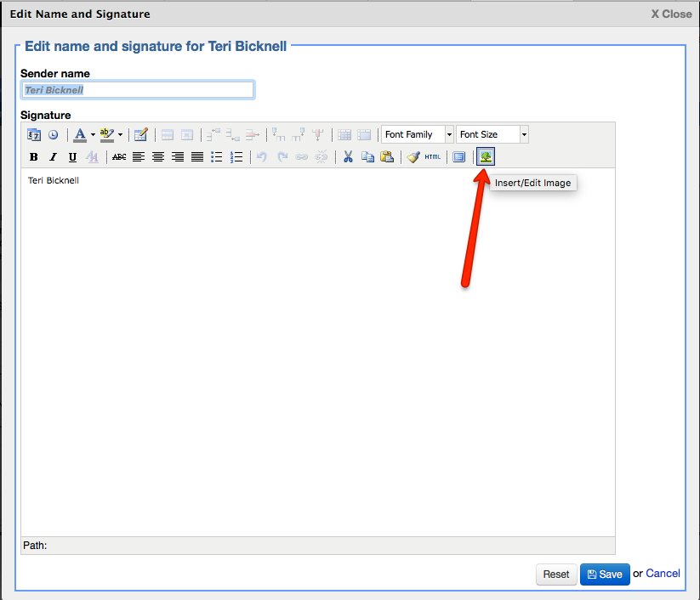Open the highlight color picker
Image resolution: width=700 pixels, height=600 pixels.
tap(105, 134)
